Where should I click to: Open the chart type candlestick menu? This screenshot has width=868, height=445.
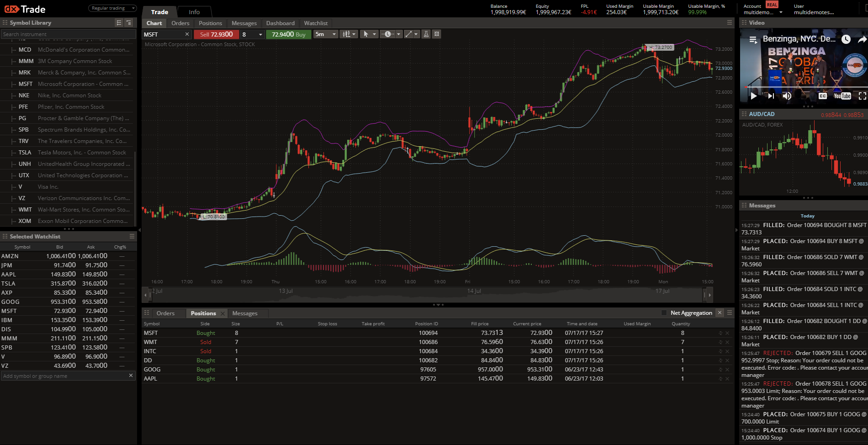tap(349, 34)
